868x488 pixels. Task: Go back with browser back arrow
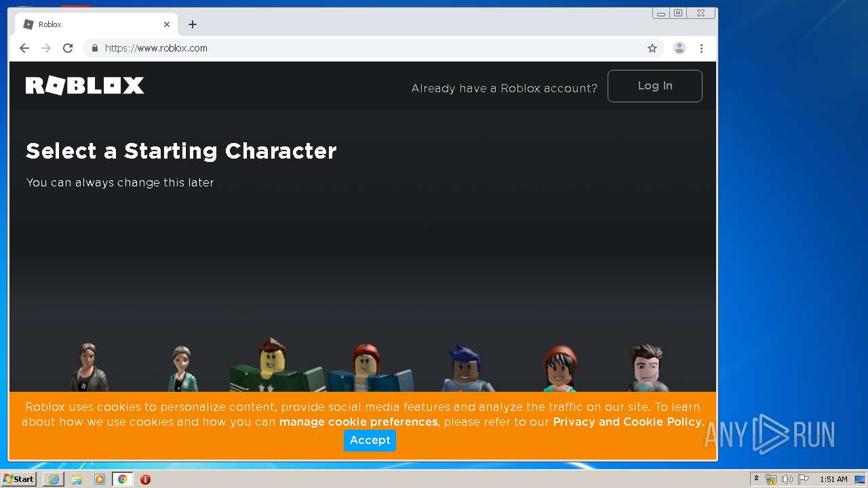point(24,48)
